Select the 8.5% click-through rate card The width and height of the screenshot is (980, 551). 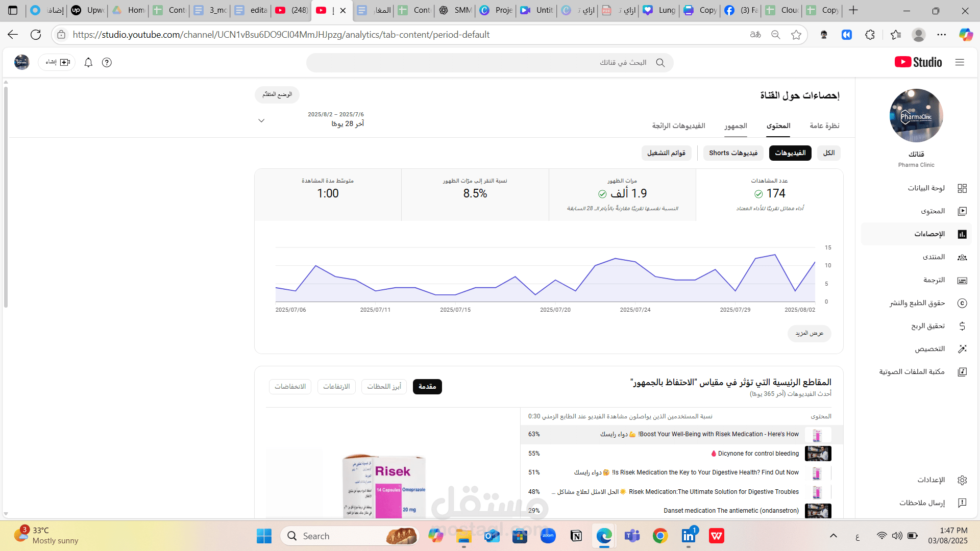475,195
